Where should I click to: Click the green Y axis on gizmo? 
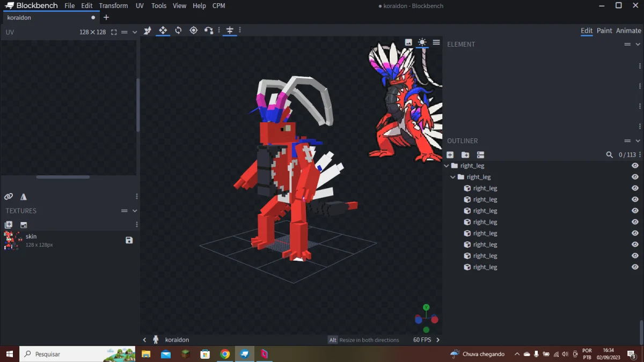[x=426, y=307]
